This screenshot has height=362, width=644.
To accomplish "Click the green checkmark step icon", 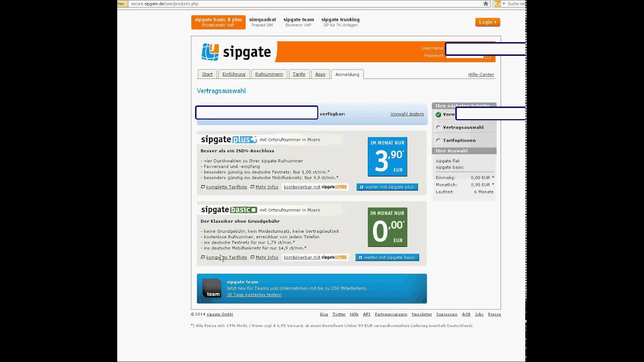I will [438, 115].
